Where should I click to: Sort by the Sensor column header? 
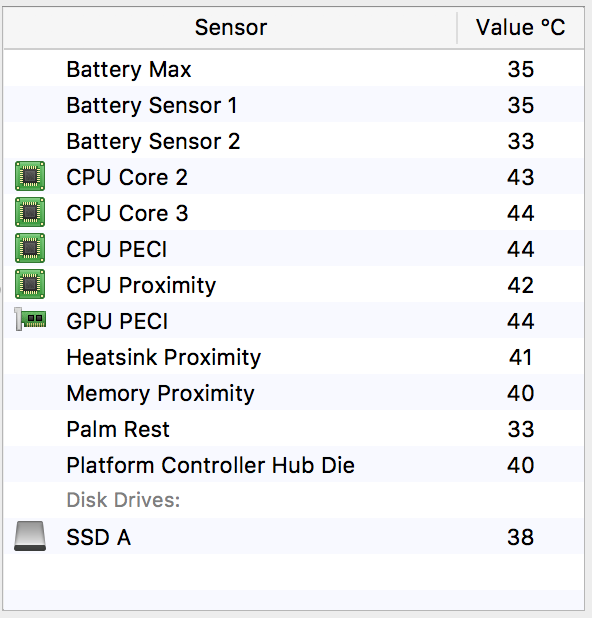click(x=231, y=28)
